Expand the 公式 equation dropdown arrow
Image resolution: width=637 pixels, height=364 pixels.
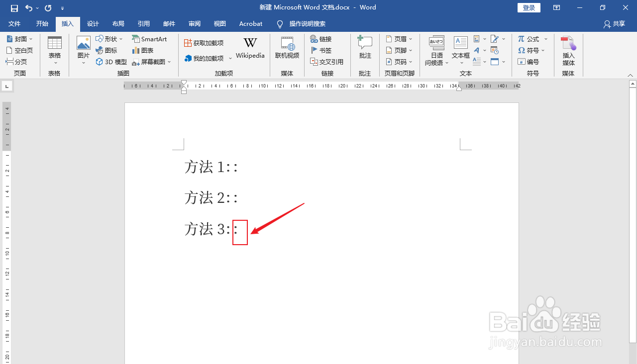[545, 39]
